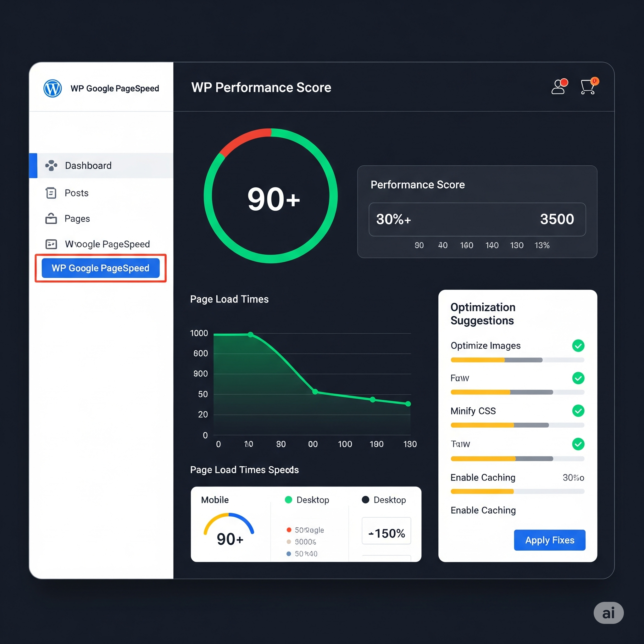
Task: Select the dark Desktop legend dot
Action: [365, 499]
